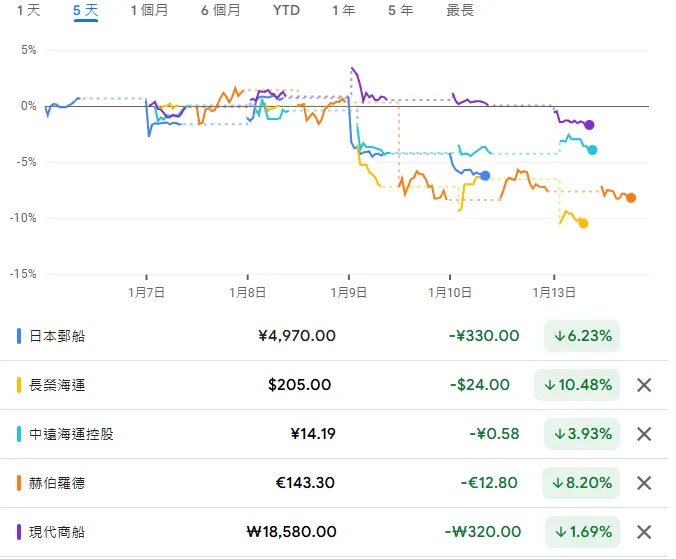Open the 日本郵船 stock name
The width and height of the screenshot is (676, 559).
pyautogui.click(x=57, y=336)
